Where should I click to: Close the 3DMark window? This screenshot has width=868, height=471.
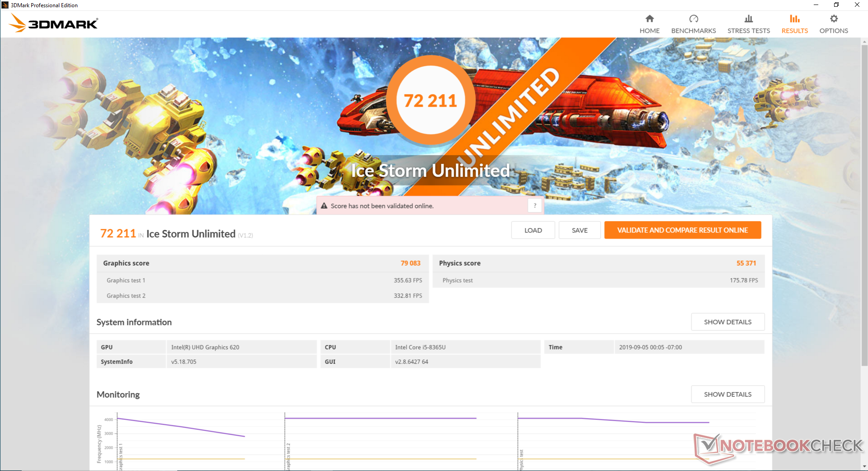[x=857, y=5]
